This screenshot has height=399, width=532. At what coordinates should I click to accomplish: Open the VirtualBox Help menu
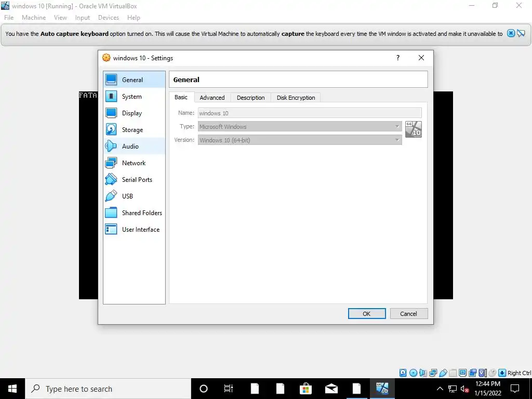coord(134,18)
